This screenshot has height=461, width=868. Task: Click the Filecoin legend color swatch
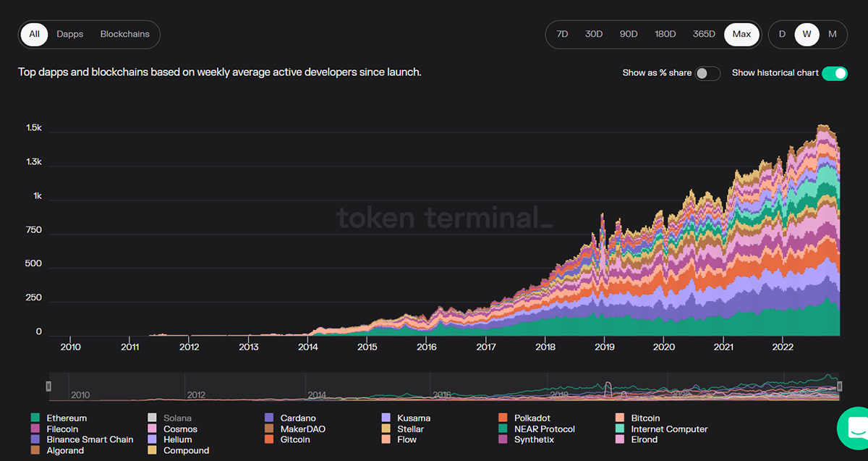[x=35, y=429]
